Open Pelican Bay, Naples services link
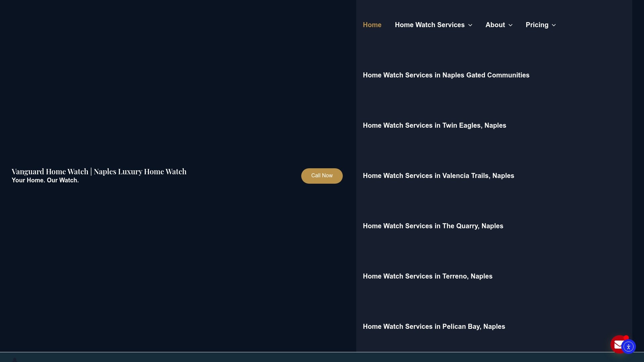The image size is (644, 362). tap(434, 327)
